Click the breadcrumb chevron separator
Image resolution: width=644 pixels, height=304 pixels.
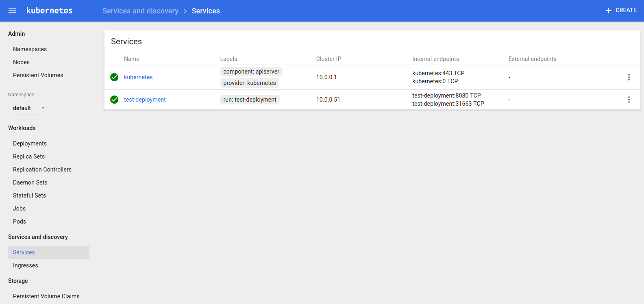[185, 11]
